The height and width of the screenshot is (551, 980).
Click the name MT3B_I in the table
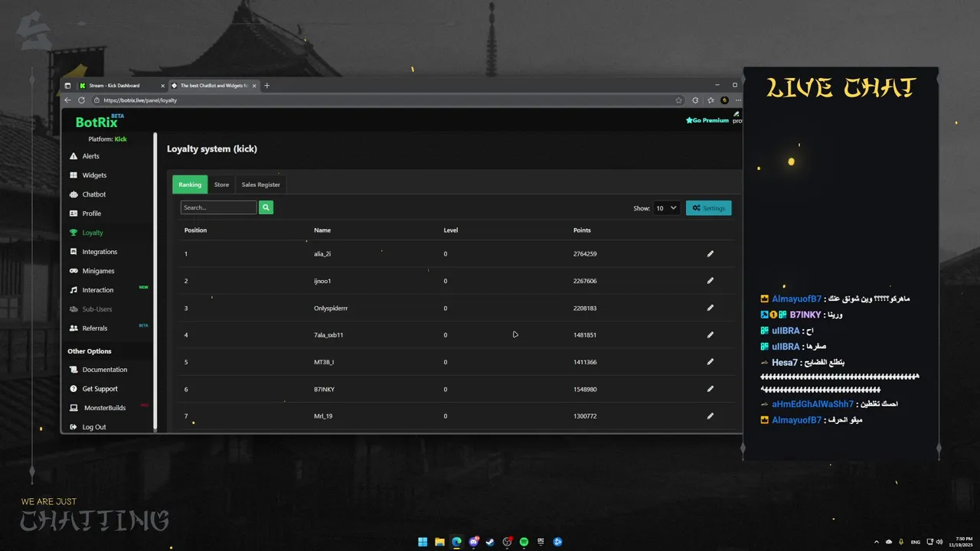pyautogui.click(x=324, y=362)
